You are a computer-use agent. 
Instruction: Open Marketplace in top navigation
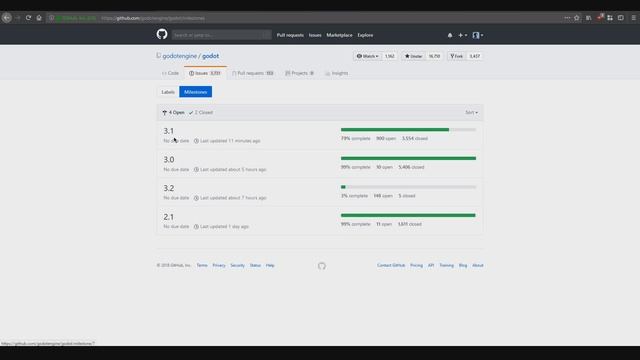pyautogui.click(x=339, y=35)
